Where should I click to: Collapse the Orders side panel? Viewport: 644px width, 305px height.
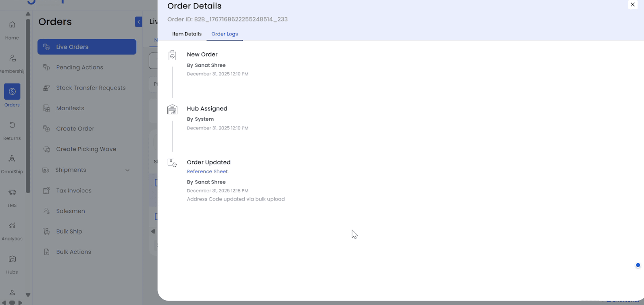138,22
